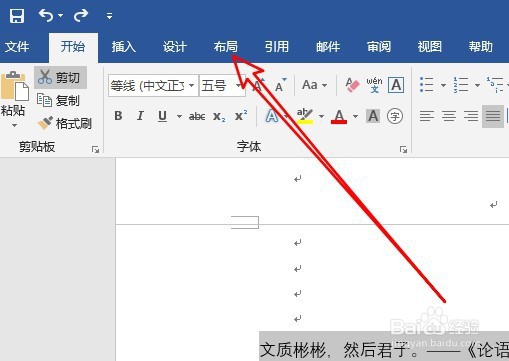Undo the last action
This screenshot has height=361, width=509.
coord(46,15)
